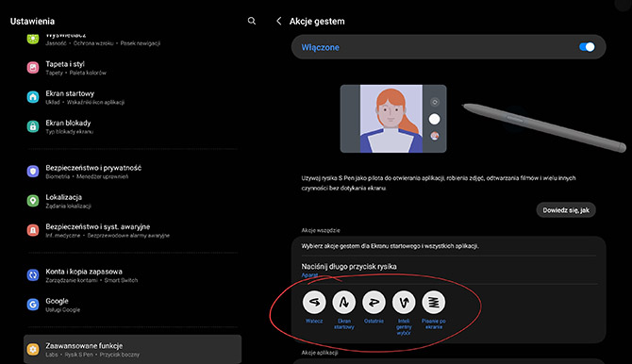
Task: Click the Bezpieczeństwo i prywatność shield icon
Action: (x=33, y=172)
